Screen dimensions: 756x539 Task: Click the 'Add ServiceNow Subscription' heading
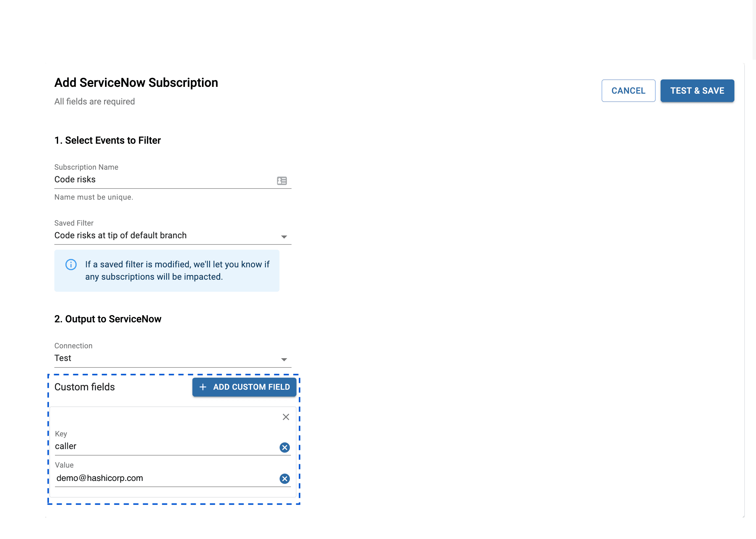point(136,83)
